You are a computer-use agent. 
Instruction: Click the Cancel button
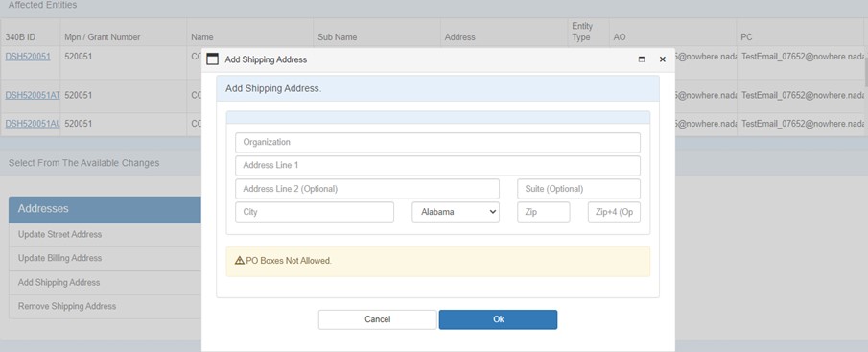point(378,319)
